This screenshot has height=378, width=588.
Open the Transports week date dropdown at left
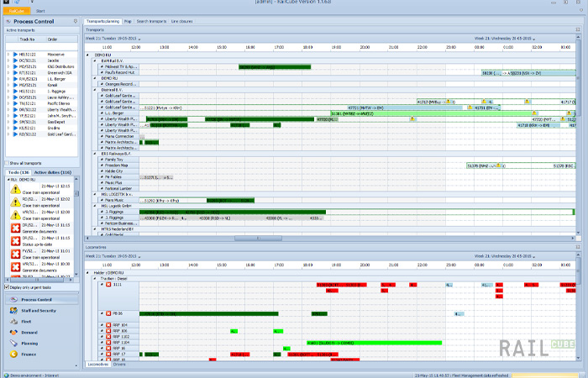coord(139,39)
